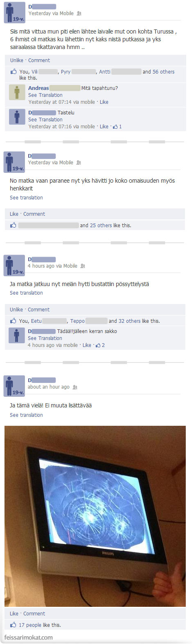Viewport: 196px width, 644px height.
Task: Open the cracked Philips TV photo
Action: [x=95, y=516]
